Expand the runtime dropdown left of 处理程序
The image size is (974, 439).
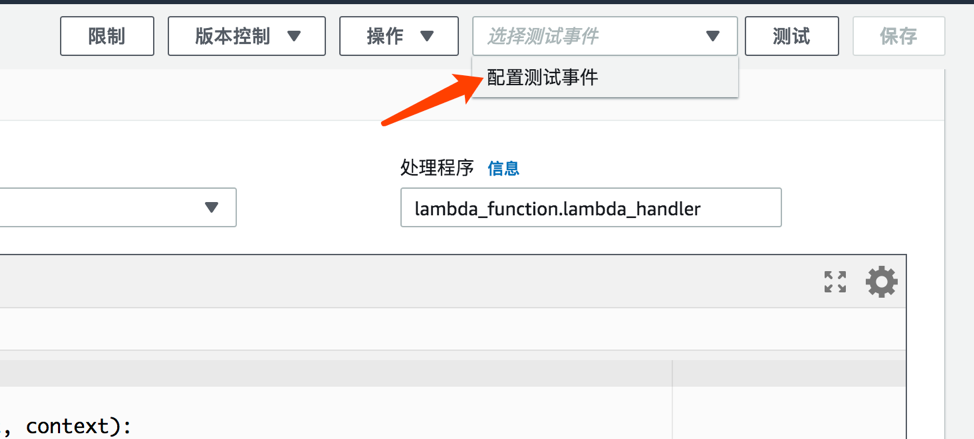point(118,207)
